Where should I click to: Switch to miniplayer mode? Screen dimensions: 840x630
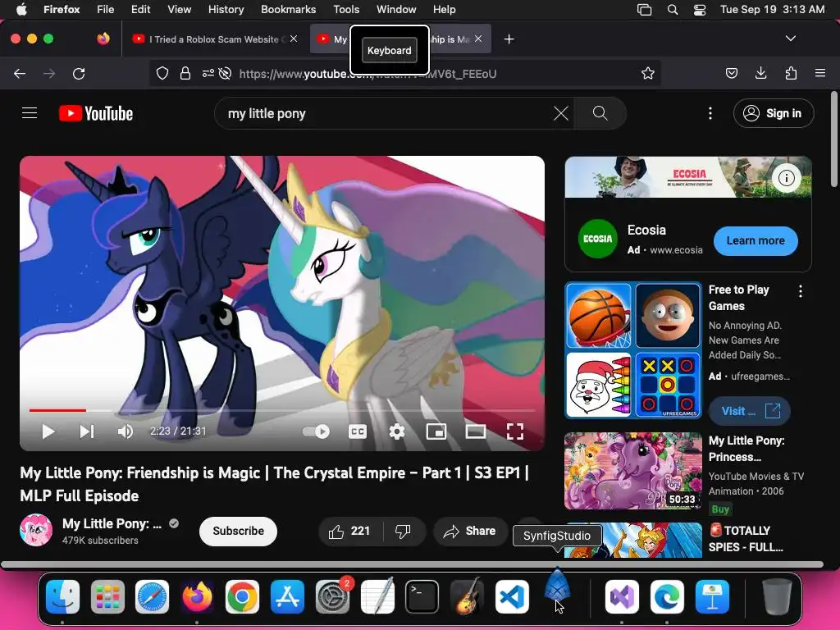coord(436,431)
